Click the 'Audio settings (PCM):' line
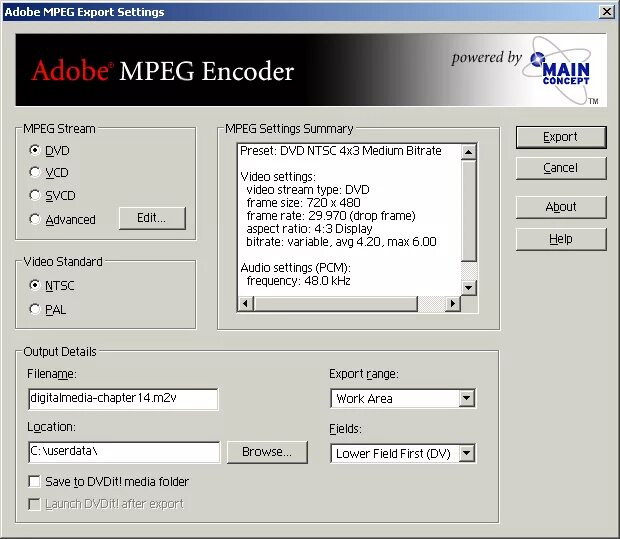The width and height of the screenshot is (620, 539). point(295,268)
